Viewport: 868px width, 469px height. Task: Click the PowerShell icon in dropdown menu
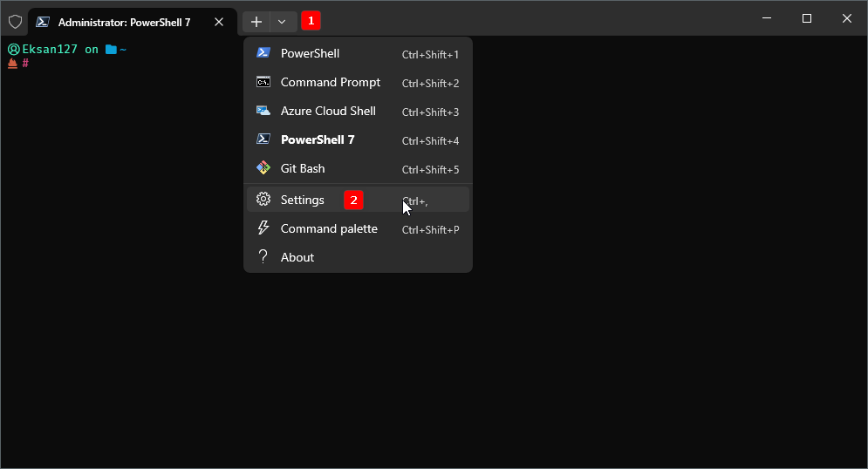click(x=263, y=53)
